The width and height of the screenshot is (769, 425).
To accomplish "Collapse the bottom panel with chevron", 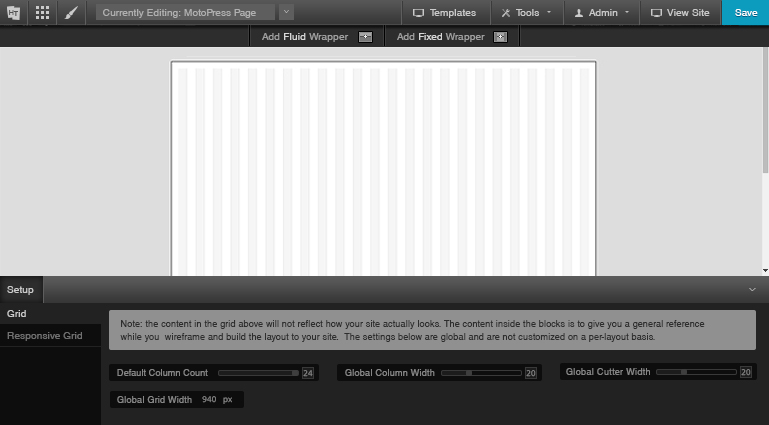I will click(x=752, y=290).
